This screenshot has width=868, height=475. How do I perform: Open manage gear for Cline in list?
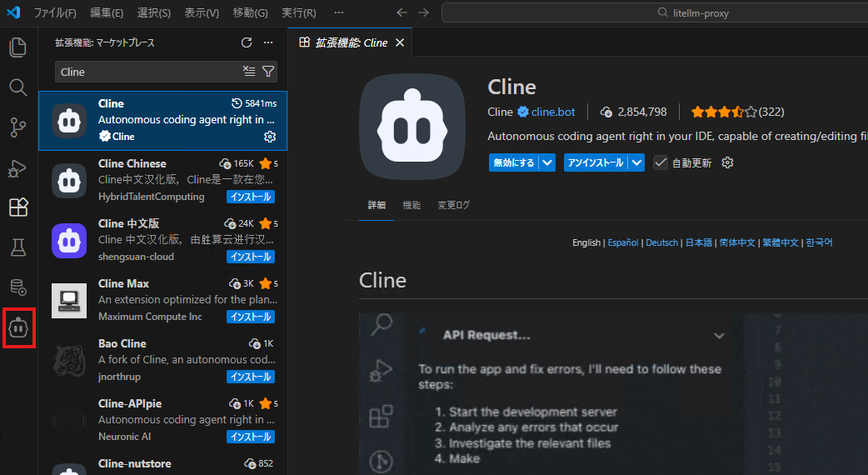pyautogui.click(x=270, y=137)
